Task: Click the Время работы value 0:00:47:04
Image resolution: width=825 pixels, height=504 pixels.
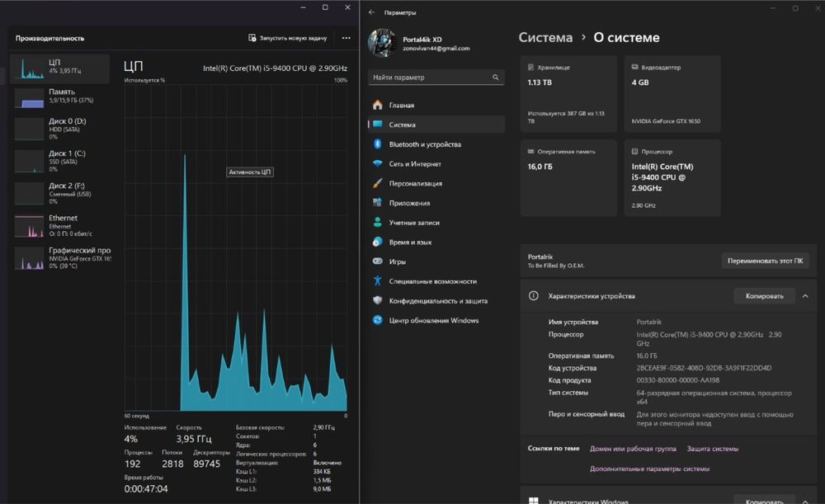Action: (x=146, y=489)
